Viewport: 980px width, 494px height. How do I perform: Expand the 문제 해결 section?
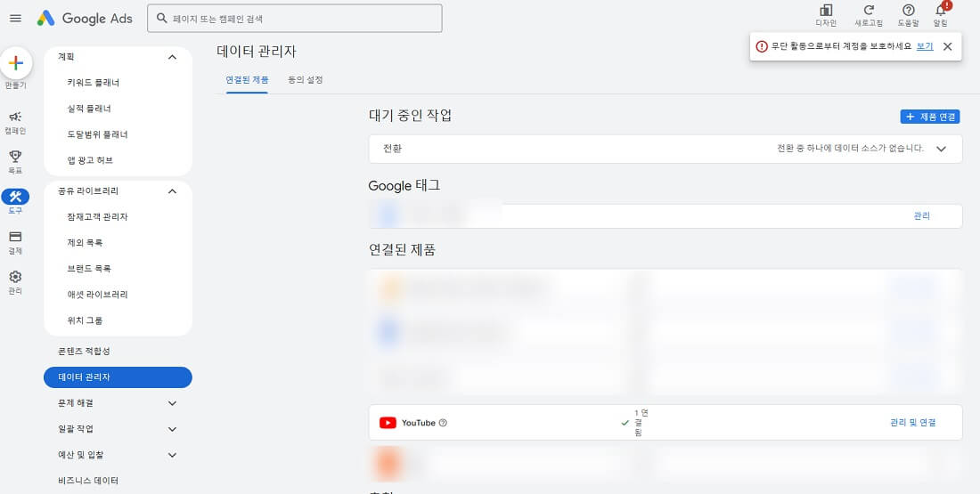(173, 403)
